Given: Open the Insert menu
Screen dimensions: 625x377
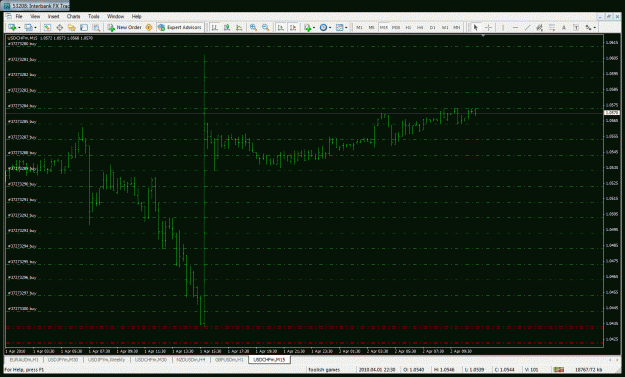Looking at the screenshot, I should pyautogui.click(x=53, y=16).
